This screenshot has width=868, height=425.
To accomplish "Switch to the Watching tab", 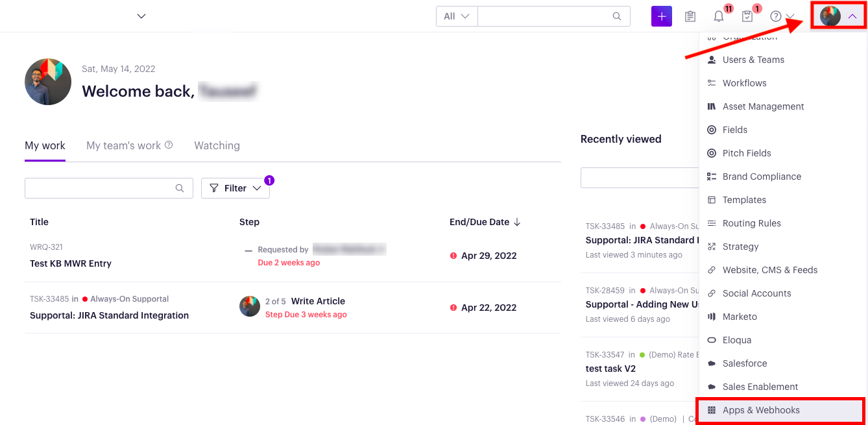I will (217, 145).
